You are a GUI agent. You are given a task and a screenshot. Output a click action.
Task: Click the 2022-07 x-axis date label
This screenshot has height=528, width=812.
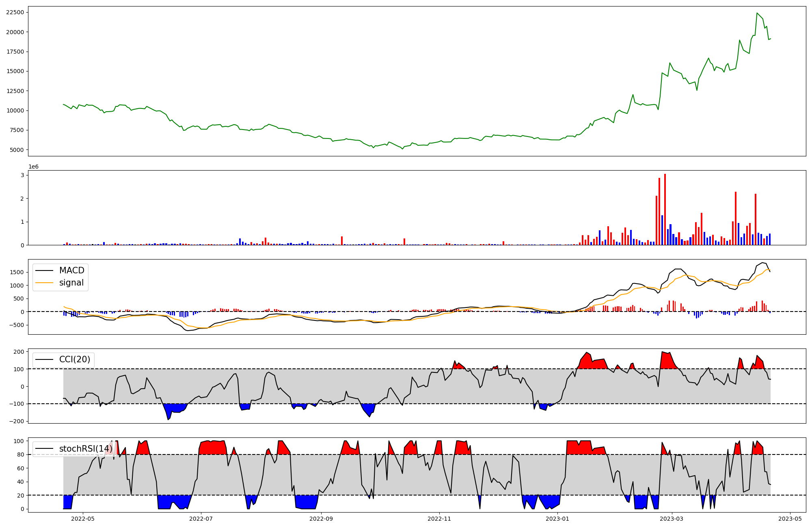click(201, 519)
